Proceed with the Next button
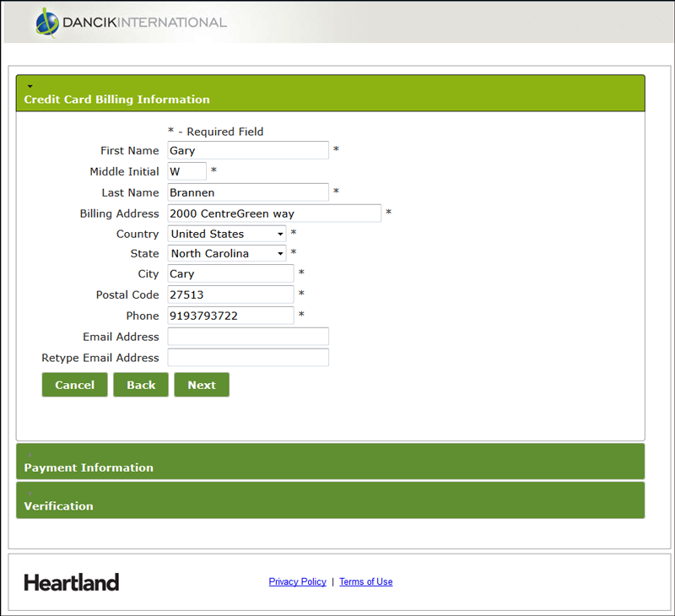675x616 pixels. [202, 385]
